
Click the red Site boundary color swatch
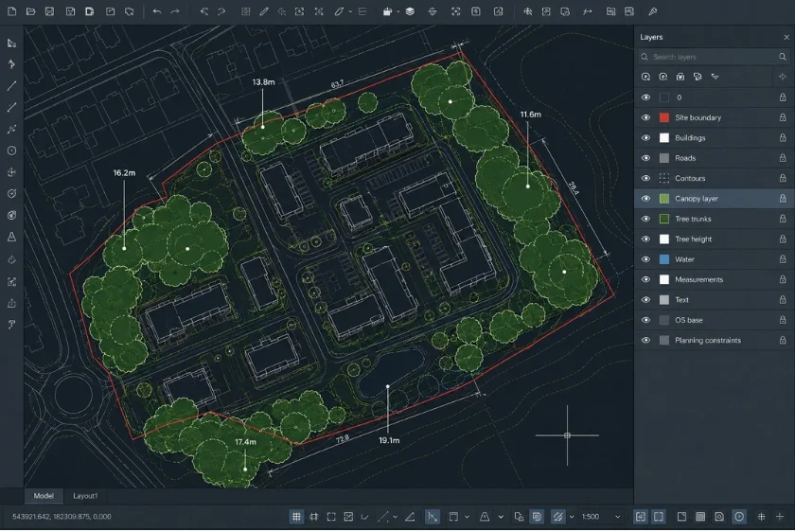pyautogui.click(x=663, y=117)
